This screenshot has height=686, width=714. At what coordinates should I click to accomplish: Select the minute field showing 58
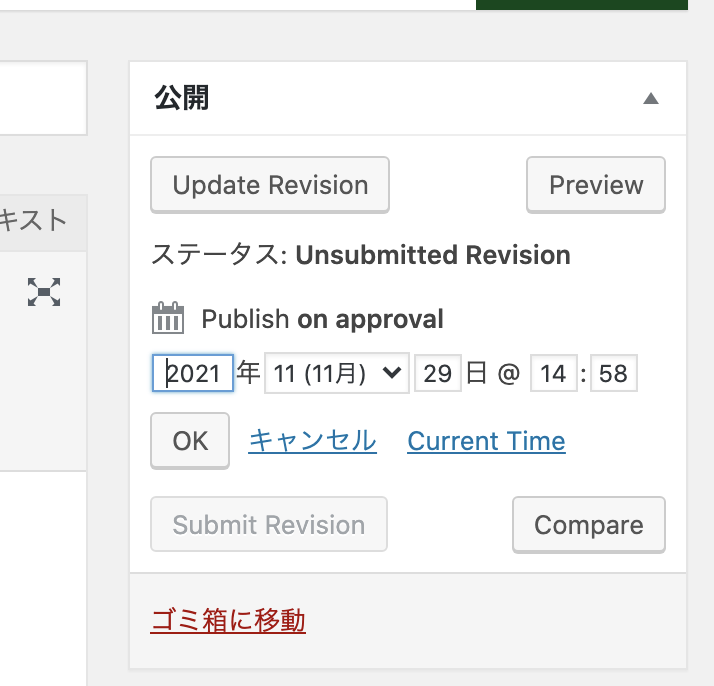click(x=613, y=373)
